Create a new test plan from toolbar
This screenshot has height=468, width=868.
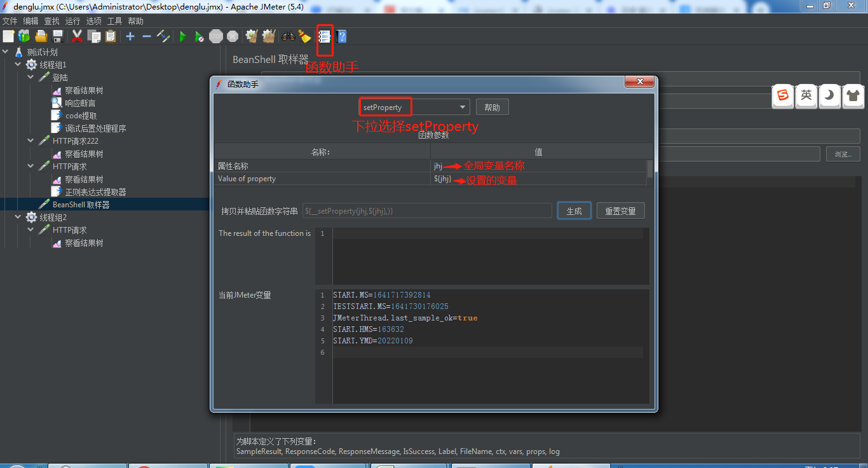tap(8, 36)
